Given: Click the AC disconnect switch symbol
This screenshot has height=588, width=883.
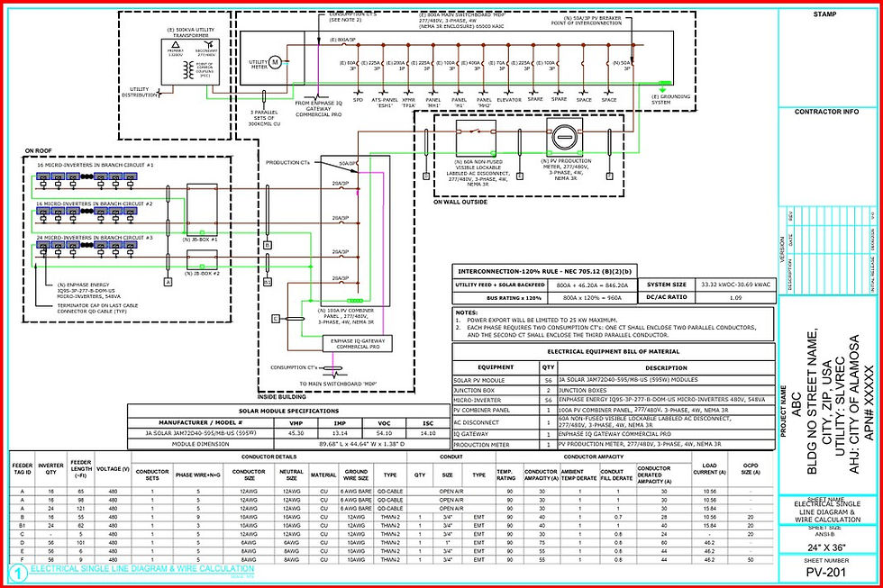Looking at the screenshot, I should [476, 131].
